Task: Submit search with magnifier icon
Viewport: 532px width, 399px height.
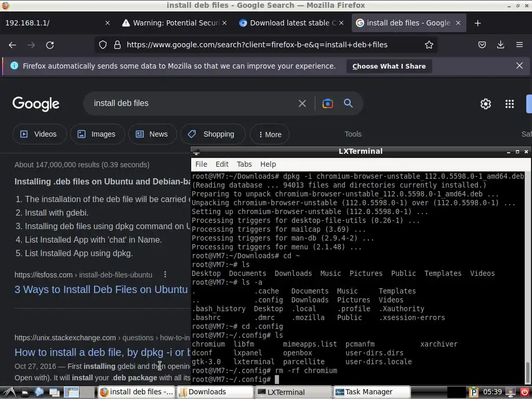Action: click(348, 103)
